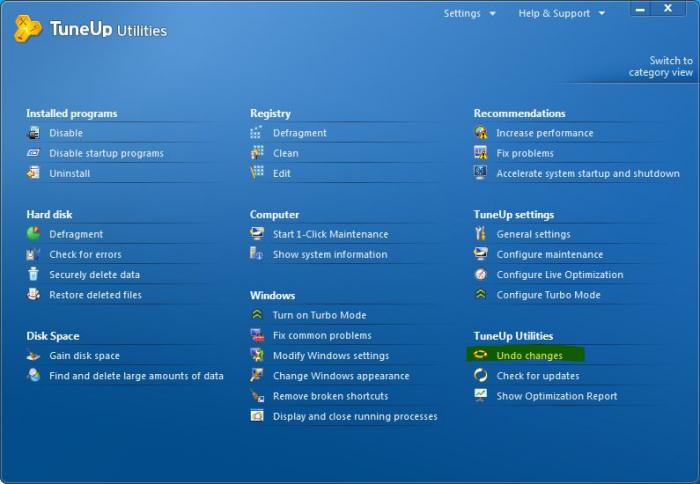Click the Gain disk space broom icon
Viewport: 700px width, 484px height.
[x=33, y=356]
